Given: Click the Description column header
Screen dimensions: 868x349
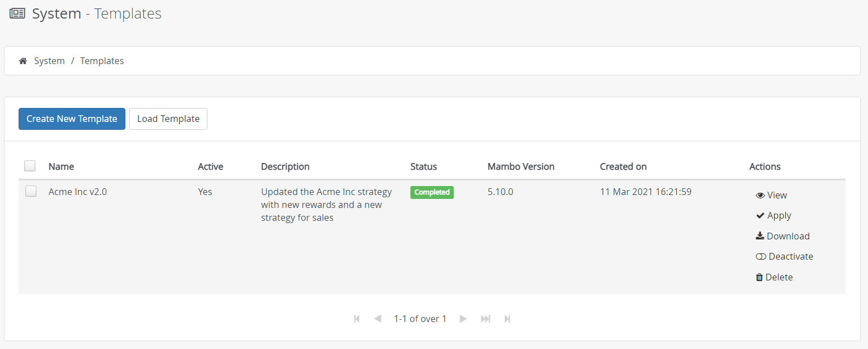Looking at the screenshot, I should point(285,166).
